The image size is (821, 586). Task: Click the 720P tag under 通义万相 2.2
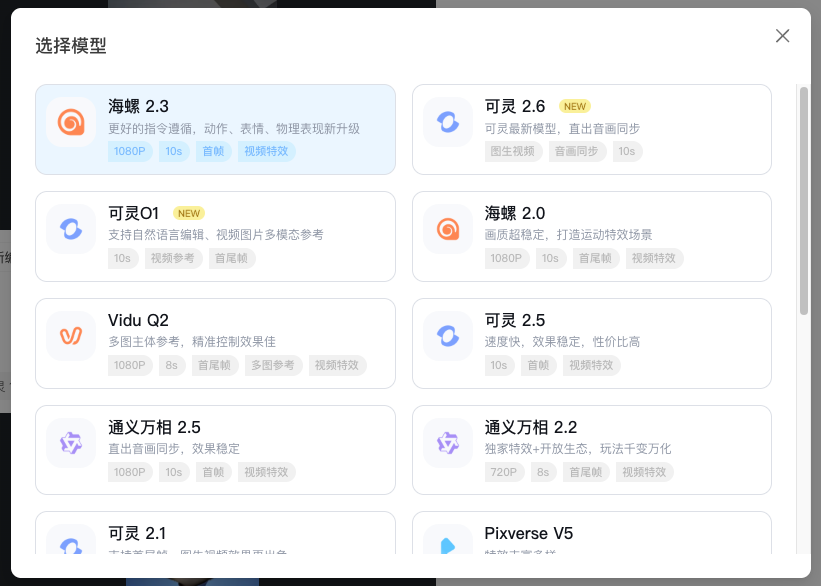pyautogui.click(x=505, y=472)
